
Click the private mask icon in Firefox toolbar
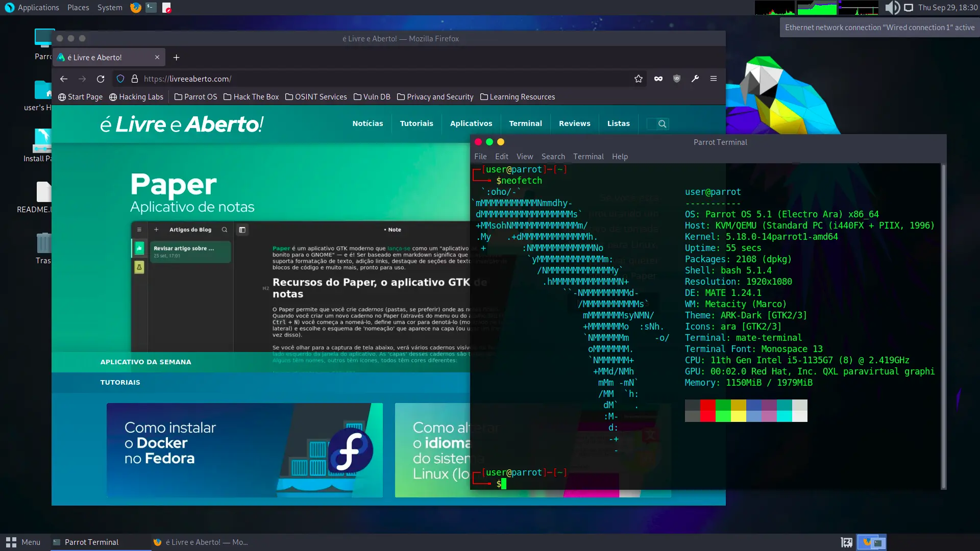pyautogui.click(x=658, y=79)
